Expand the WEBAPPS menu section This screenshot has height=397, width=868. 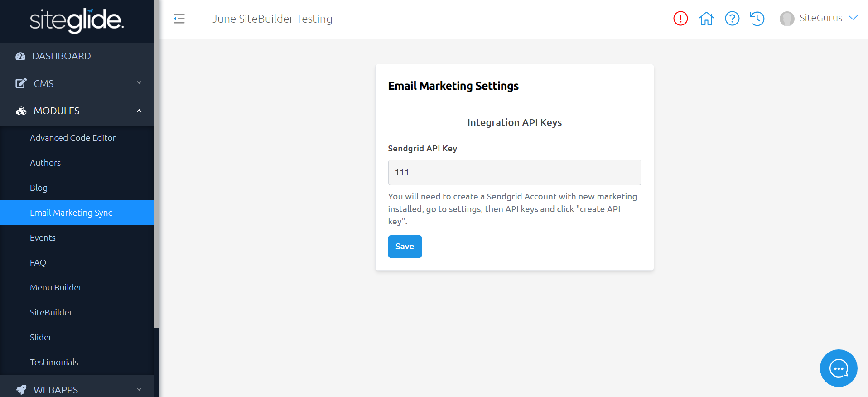coord(77,389)
